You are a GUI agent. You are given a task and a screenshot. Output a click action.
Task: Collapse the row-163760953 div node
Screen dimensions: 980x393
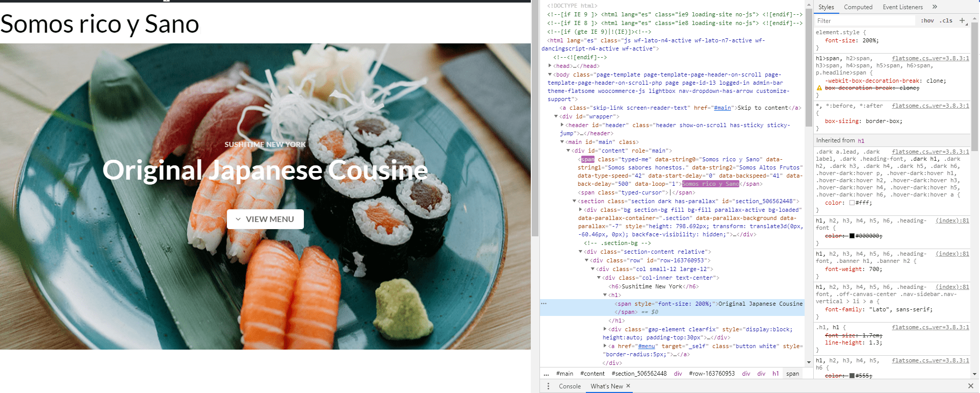coord(586,260)
